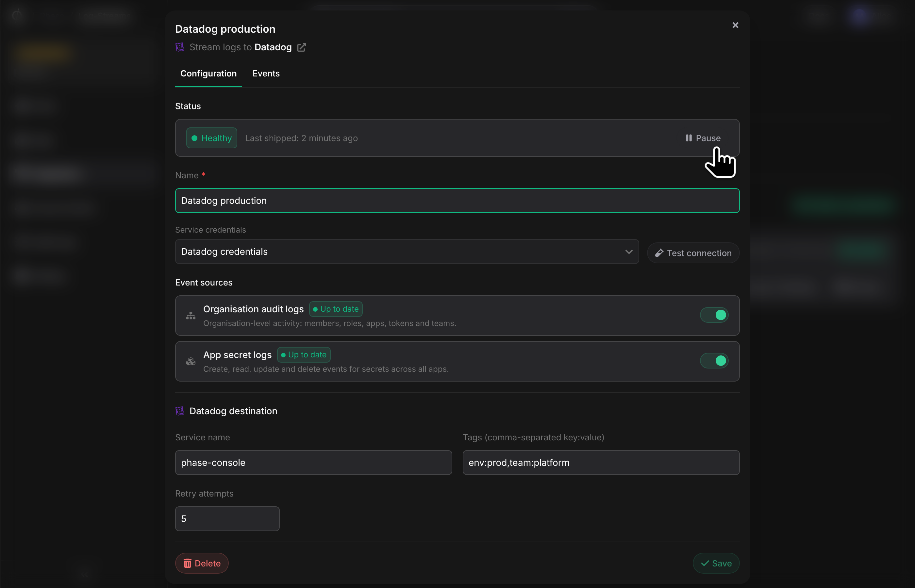
Task: Click Up to date badge on Organisation audit logs
Action: point(336,309)
